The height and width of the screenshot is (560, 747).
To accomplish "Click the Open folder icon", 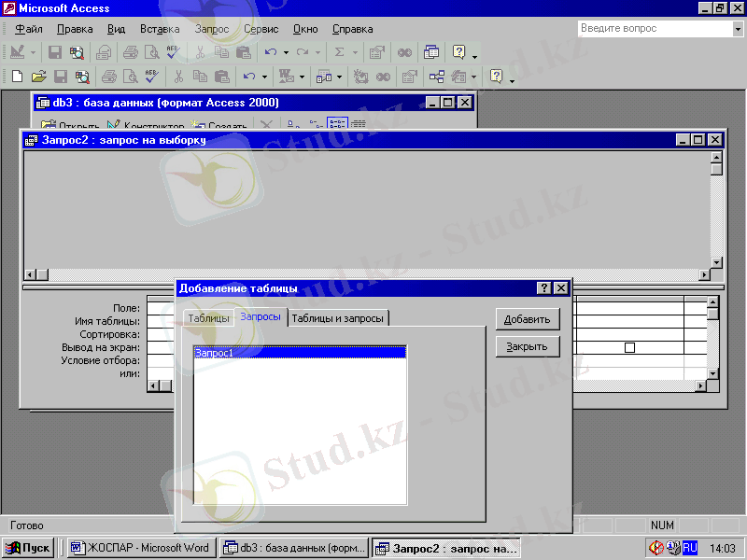I will pos(38,77).
